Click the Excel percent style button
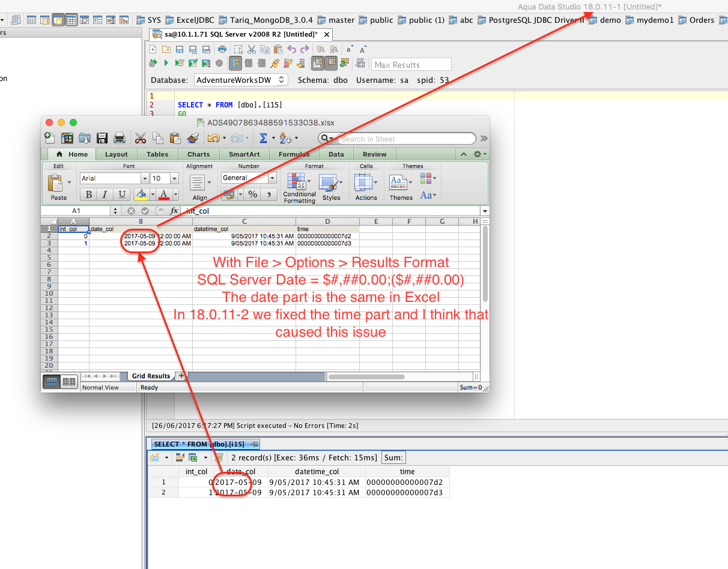Image resolution: width=728 pixels, height=569 pixels. coord(253,194)
